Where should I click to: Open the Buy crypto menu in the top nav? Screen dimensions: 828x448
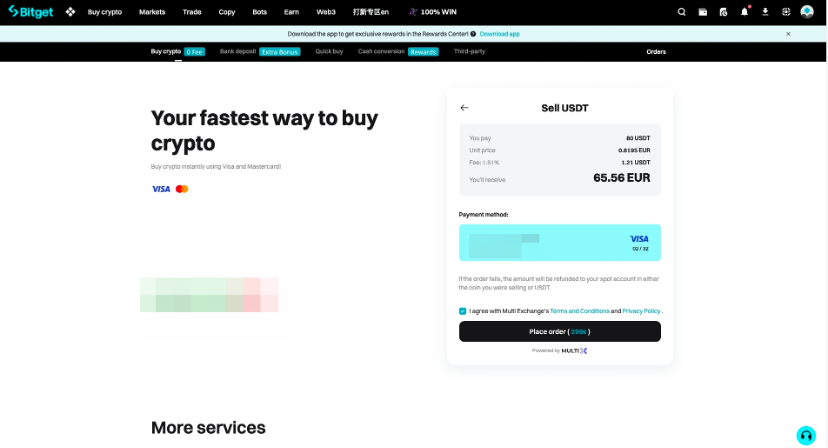click(x=105, y=12)
